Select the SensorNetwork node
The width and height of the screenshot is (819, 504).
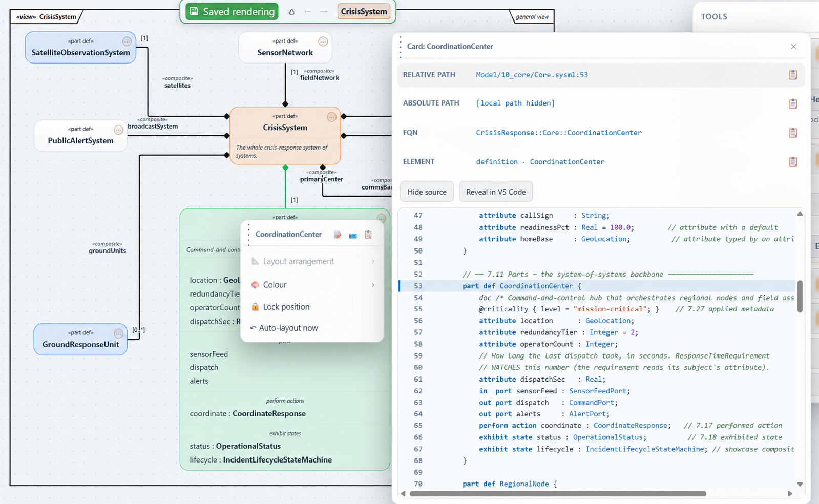[x=285, y=47]
